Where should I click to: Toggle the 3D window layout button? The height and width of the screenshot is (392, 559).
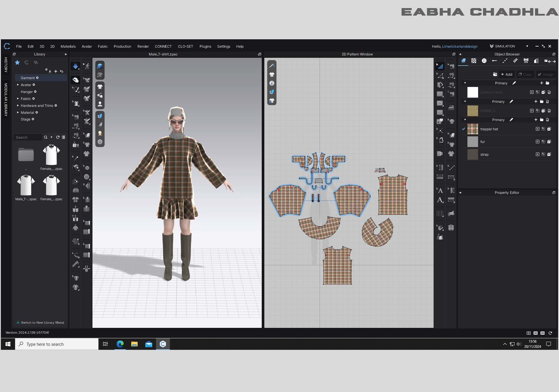pos(535,333)
